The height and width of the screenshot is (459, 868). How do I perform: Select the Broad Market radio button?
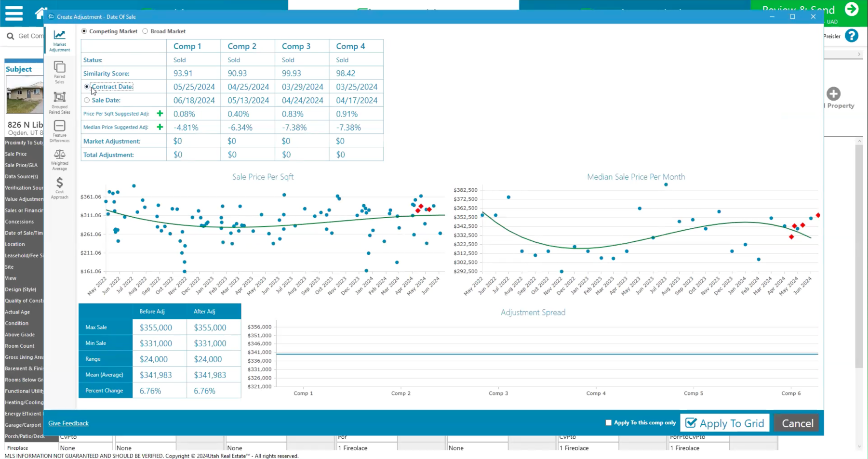[145, 31]
